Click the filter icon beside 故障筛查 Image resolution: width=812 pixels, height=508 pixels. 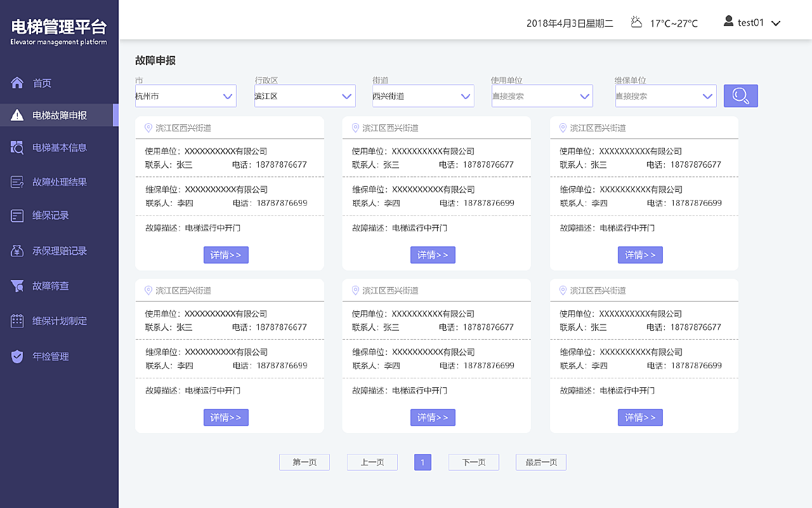click(17, 286)
